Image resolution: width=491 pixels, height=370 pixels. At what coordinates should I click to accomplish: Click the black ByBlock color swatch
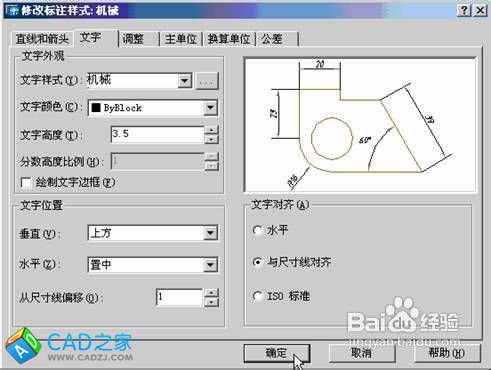coord(96,107)
